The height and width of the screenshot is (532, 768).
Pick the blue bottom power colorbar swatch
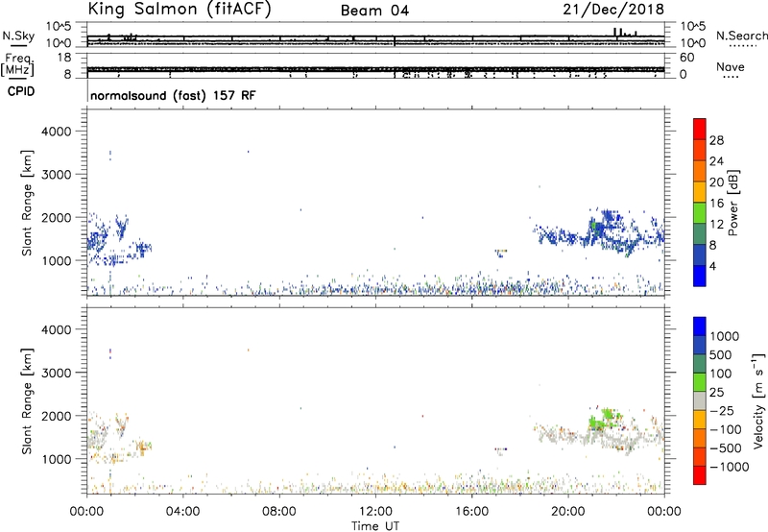click(700, 276)
